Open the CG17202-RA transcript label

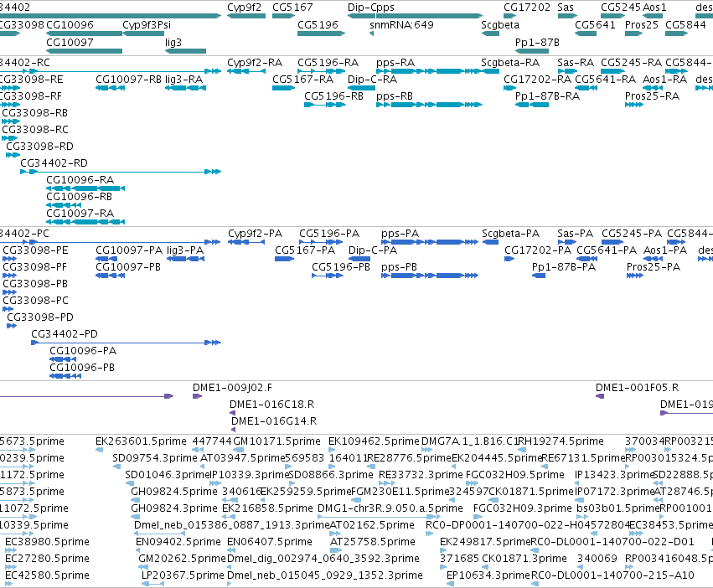[x=537, y=79]
